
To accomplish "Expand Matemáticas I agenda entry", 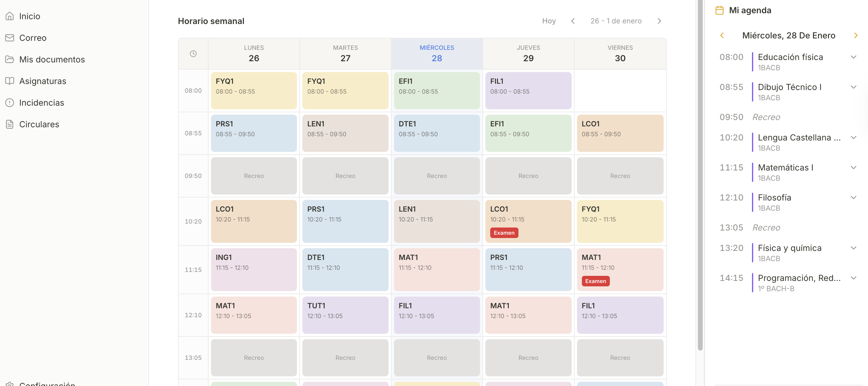I will pyautogui.click(x=854, y=167).
